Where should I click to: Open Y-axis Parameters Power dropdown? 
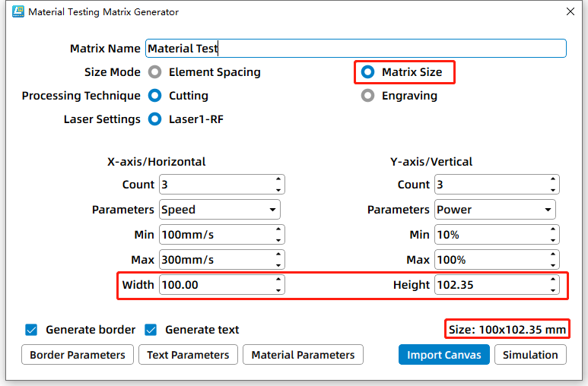(x=494, y=210)
